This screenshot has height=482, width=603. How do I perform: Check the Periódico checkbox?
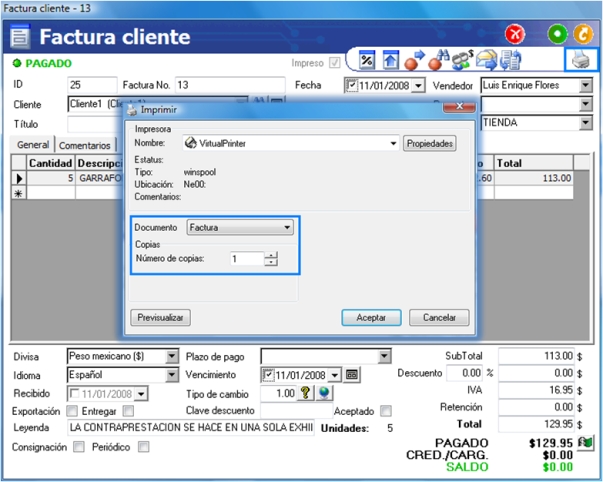pos(144,447)
